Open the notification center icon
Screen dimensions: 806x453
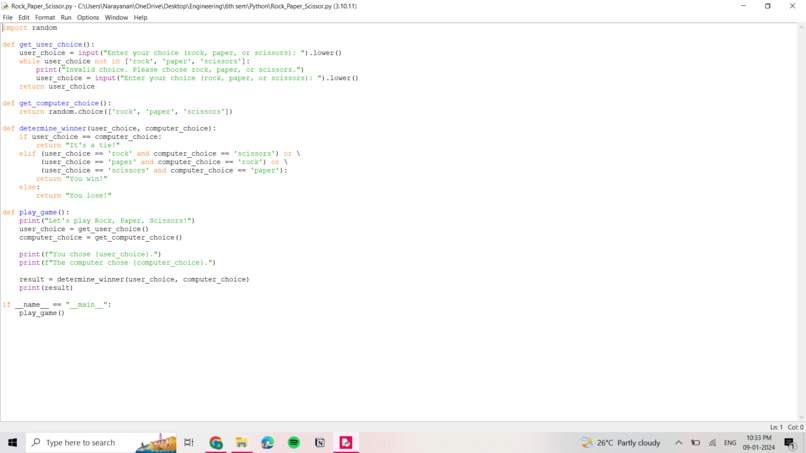pos(790,442)
